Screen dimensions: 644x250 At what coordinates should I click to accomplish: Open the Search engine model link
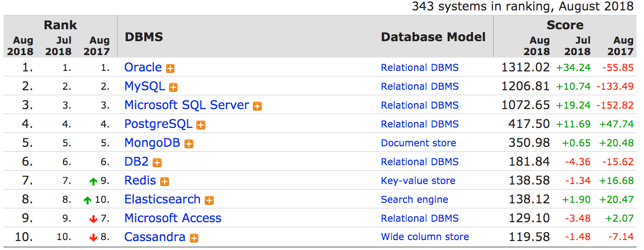(414, 199)
